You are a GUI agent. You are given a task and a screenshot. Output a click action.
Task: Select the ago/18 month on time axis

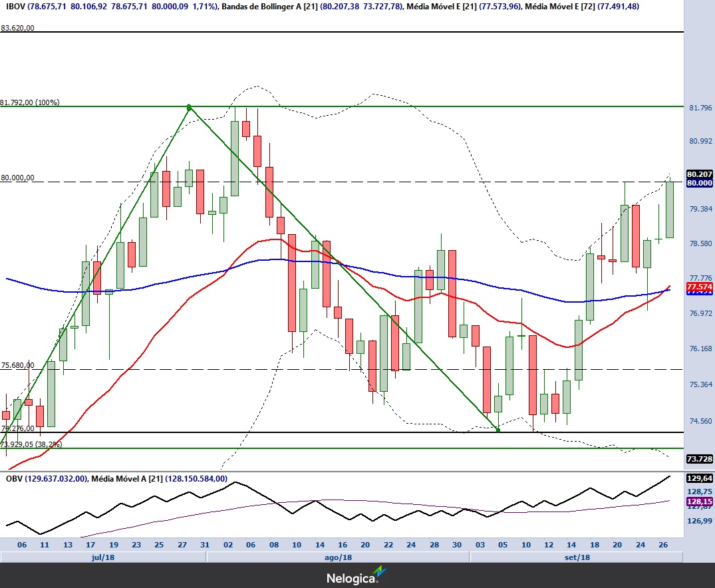click(x=337, y=557)
